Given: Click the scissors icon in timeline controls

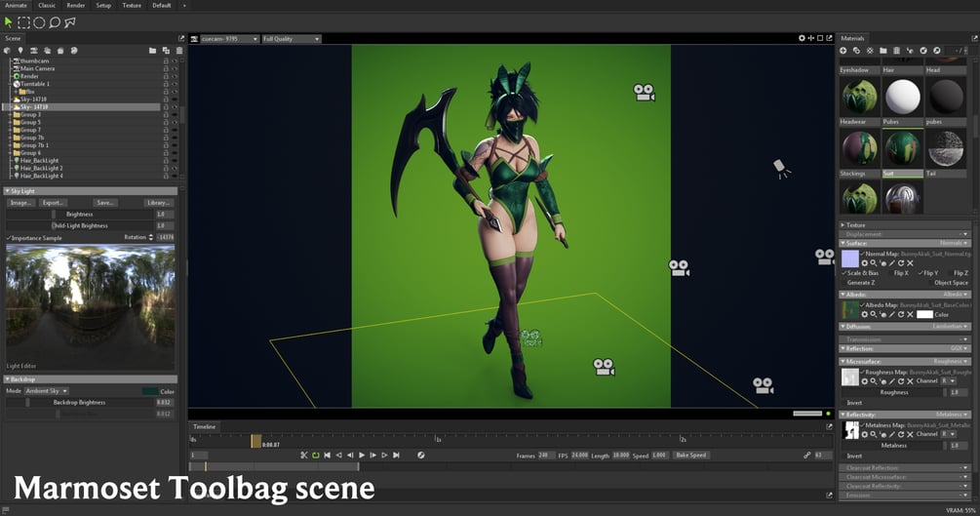Looking at the screenshot, I should click(x=303, y=456).
